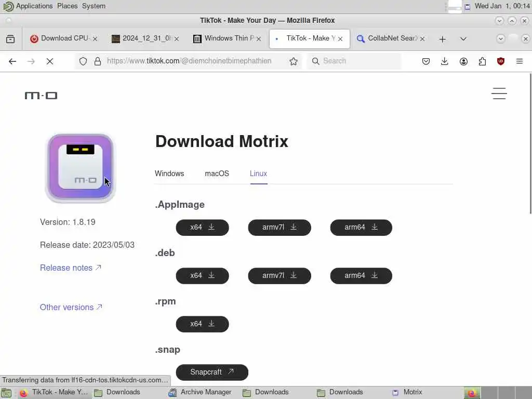
Task: Switch to the Windows Thin PC tab
Action: coord(228,38)
